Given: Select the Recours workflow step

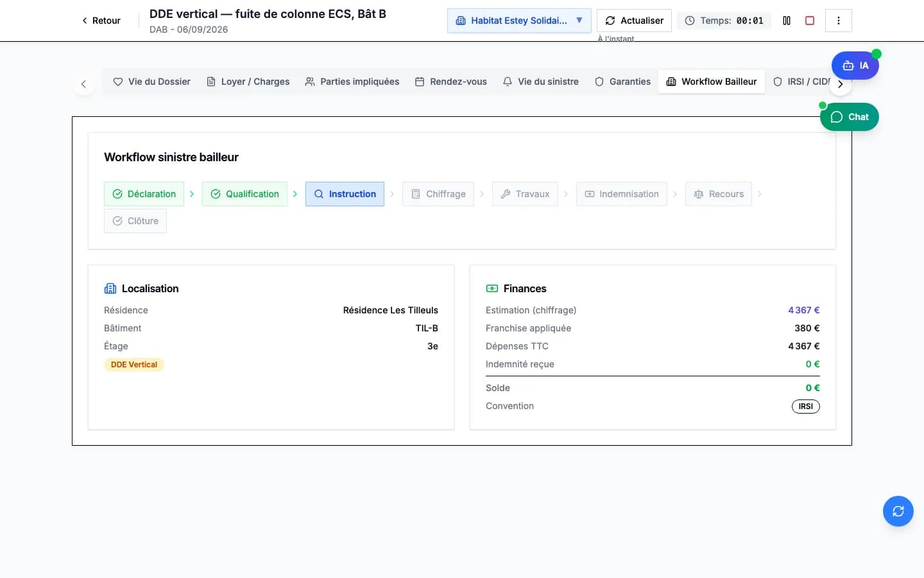Looking at the screenshot, I should [x=719, y=194].
